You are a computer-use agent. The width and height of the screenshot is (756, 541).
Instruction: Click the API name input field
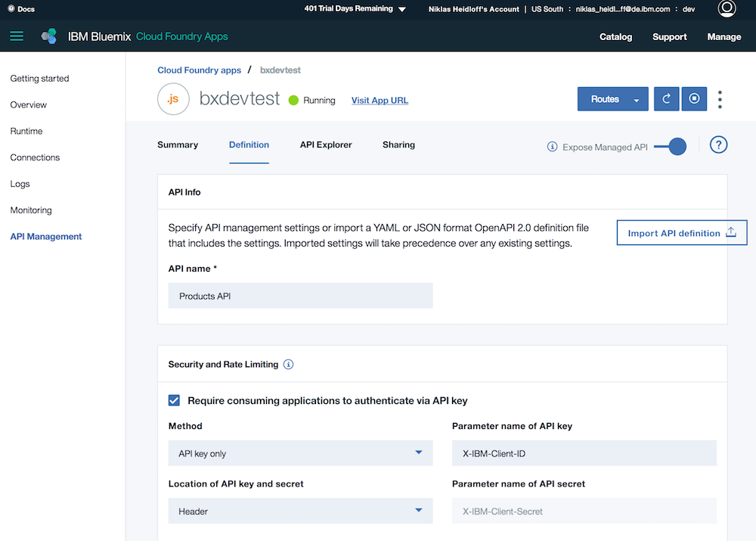(x=300, y=296)
